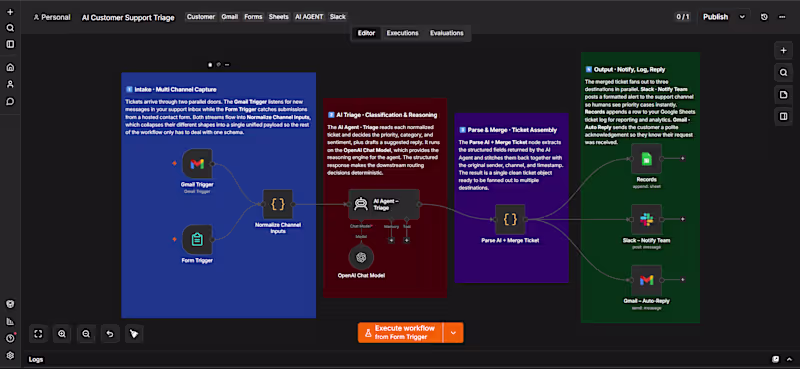Image resolution: width=800 pixels, height=369 pixels.
Task: Click the fit-to-view canvas button
Action: (38, 334)
